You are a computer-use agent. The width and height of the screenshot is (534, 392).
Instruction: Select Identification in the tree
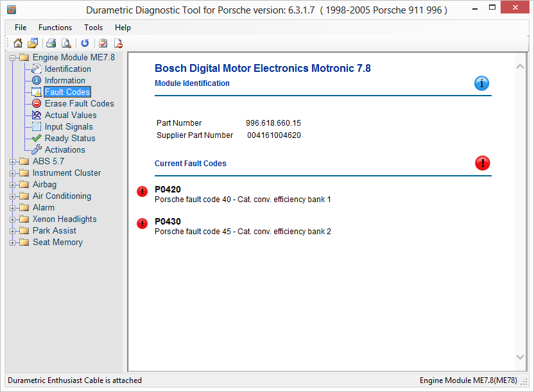68,69
